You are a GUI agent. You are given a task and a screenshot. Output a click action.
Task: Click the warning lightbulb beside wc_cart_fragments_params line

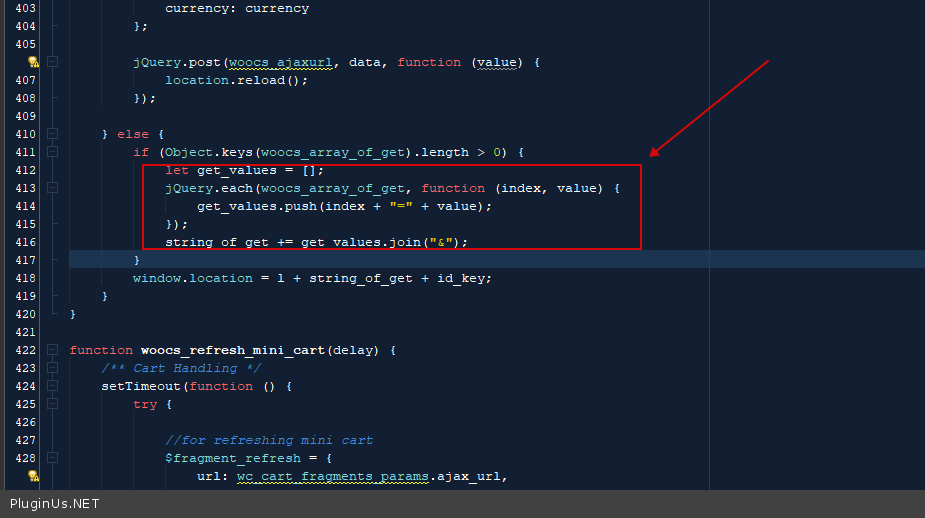(33, 476)
